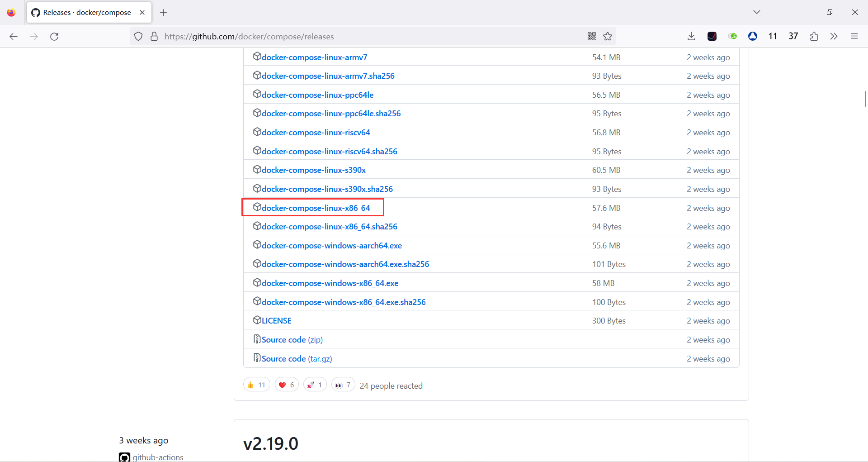Screen dimensions: 868x462
Task: Click the green JS extension icon
Action: coord(732,36)
